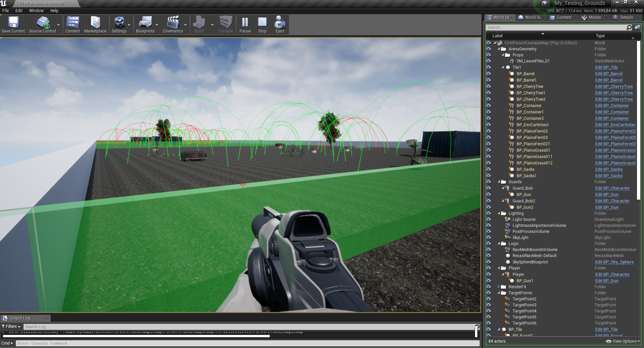Expand the RenderFX folder

[499, 287]
